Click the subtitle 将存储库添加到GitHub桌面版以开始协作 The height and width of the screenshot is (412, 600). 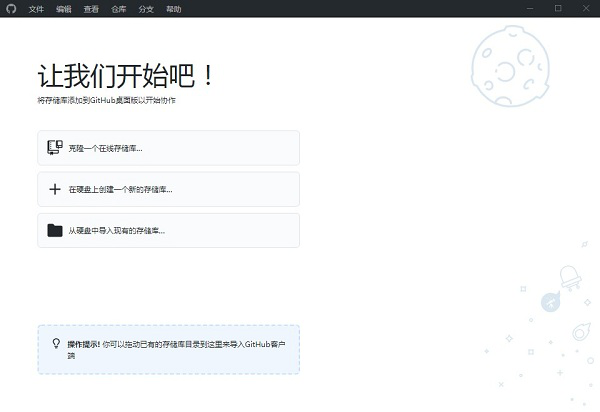(106, 100)
